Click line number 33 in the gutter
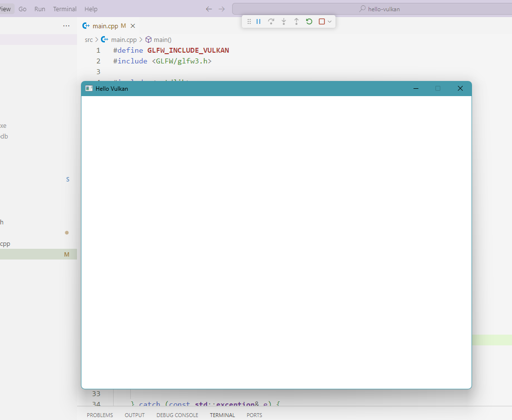 (96, 394)
